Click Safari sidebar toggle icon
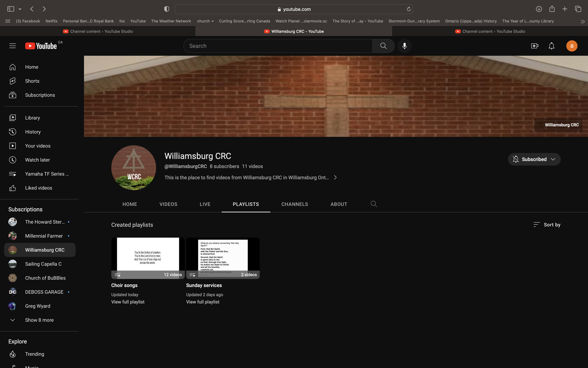 (x=10, y=9)
